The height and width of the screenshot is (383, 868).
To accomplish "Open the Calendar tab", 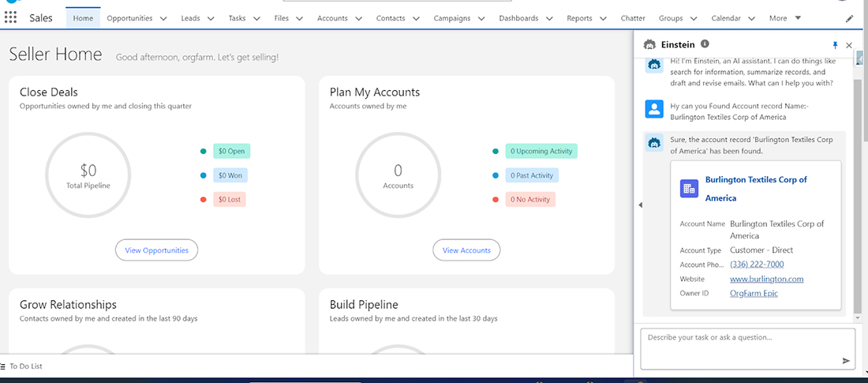I will pyautogui.click(x=726, y=18).
